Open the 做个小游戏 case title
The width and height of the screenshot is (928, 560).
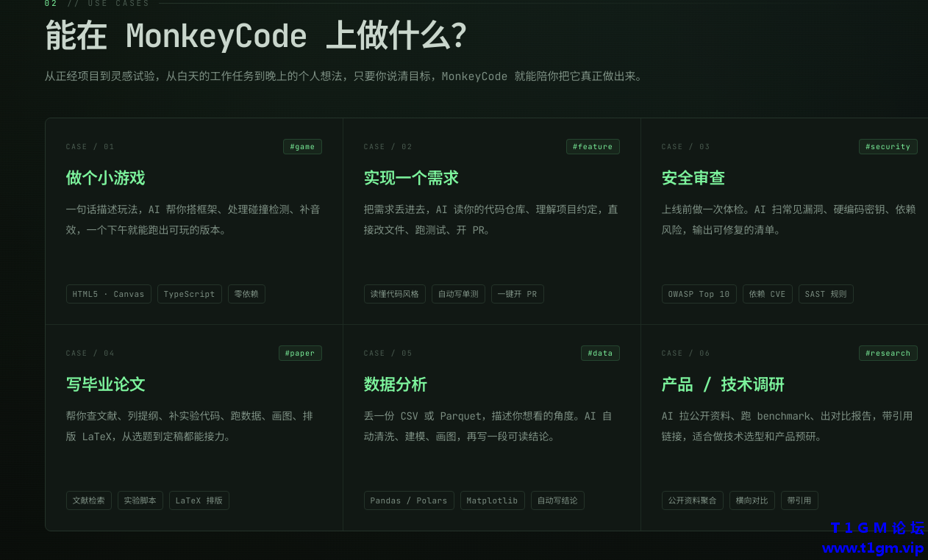pyautogui.click(x=105, y=178)
